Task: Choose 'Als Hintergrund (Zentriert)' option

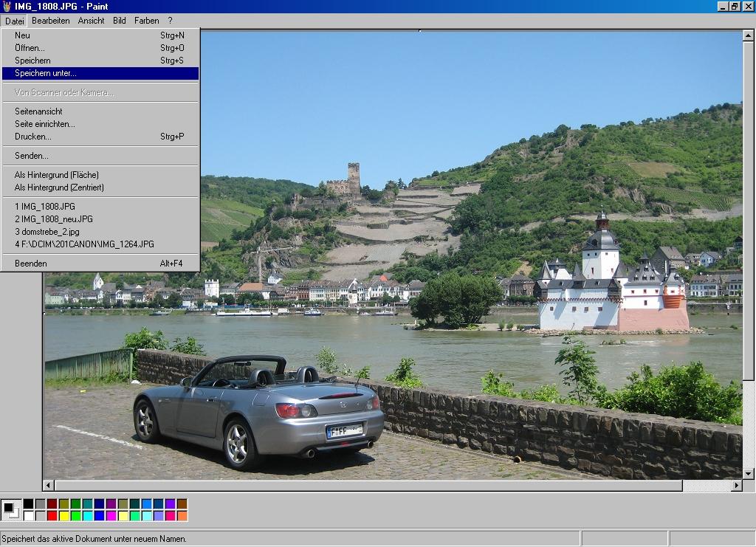Action: [59, 188]
